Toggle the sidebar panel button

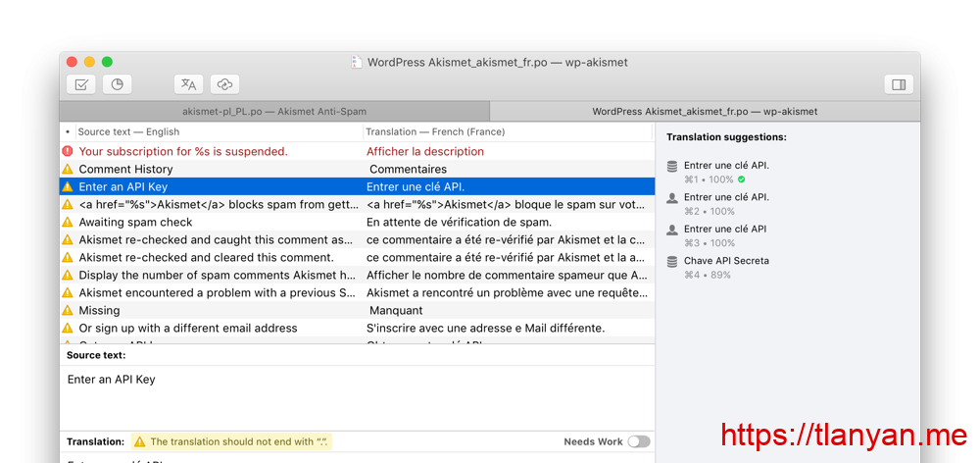click(x=898, y=84)
